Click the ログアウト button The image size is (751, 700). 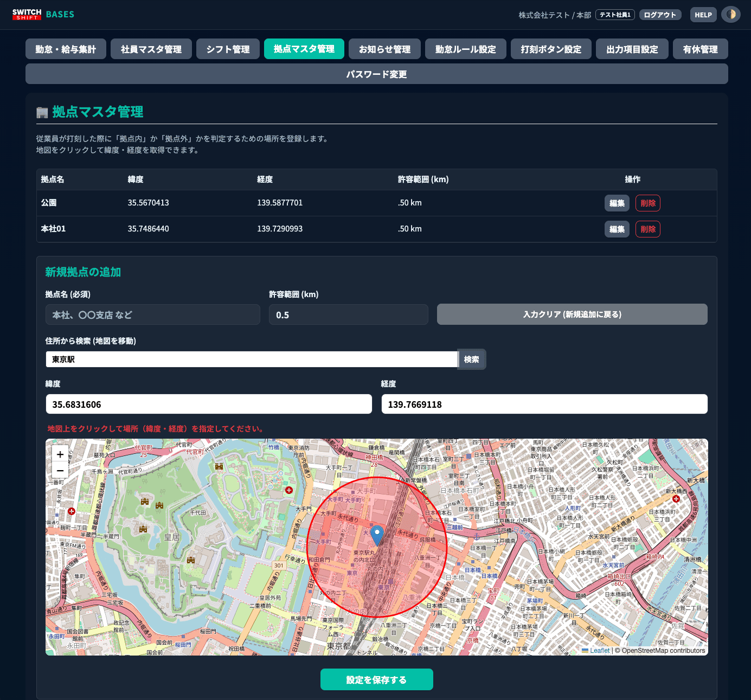(x=660, y=15)
